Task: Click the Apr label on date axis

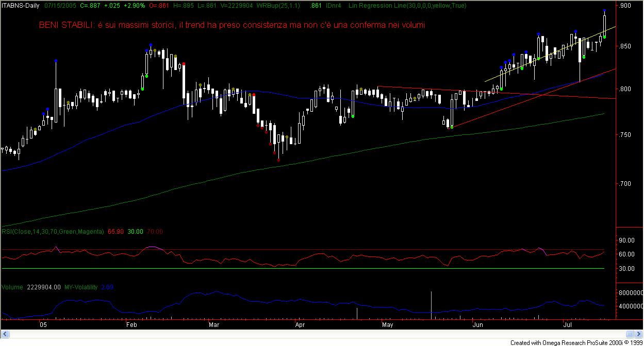Action: pos(300,325)
